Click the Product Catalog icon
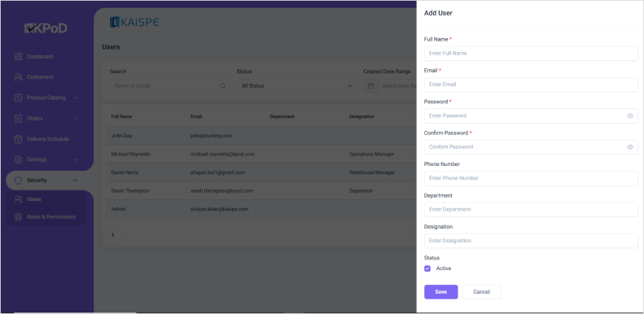 (x=18, y=98)
